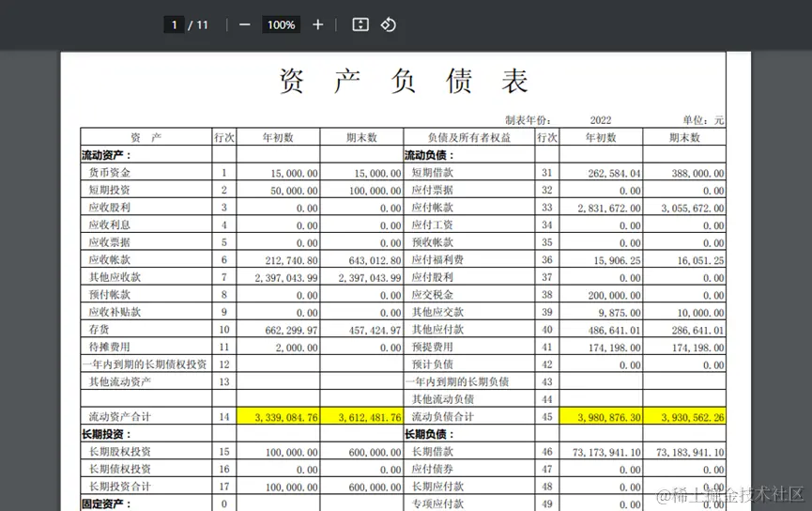
Task: Click the 存货 年初数 value 662,299.97
Action: click(x=292, y=330)
